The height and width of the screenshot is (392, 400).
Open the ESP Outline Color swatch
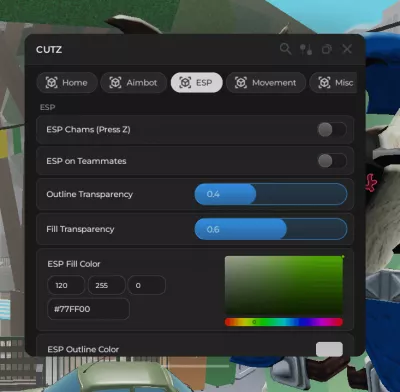[x=329, y=349]
